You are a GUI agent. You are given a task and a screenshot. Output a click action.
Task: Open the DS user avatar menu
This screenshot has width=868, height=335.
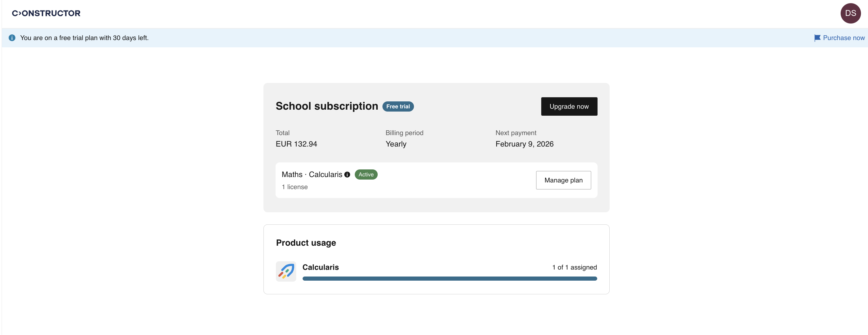850,13
